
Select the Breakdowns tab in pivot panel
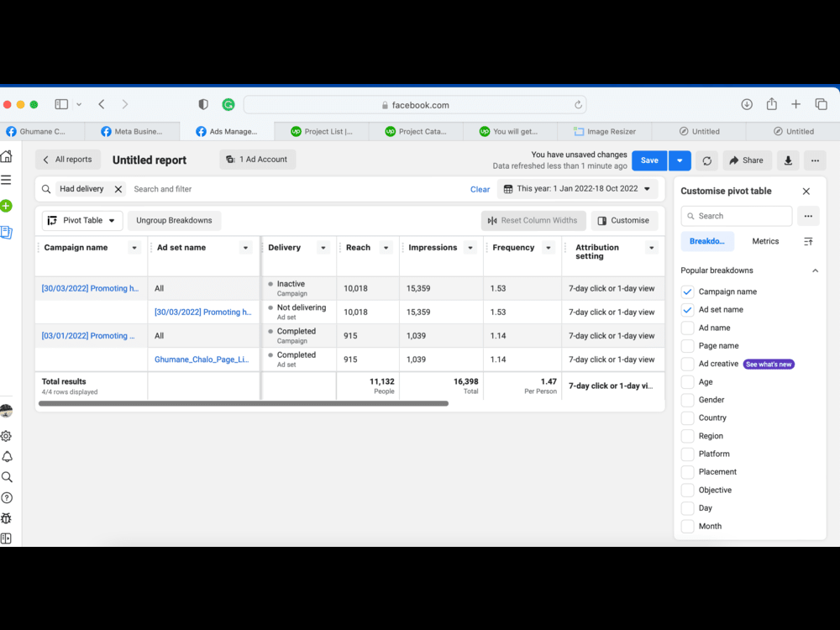click(x=707, y=242)
